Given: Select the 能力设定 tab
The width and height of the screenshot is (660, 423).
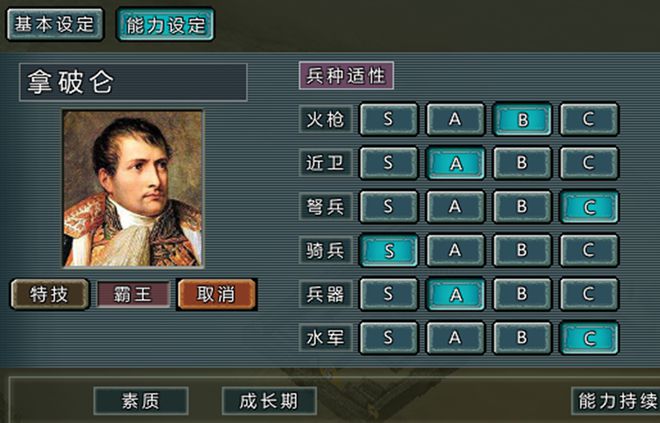Looking at the screenshot, I should [x=165, y=24].
